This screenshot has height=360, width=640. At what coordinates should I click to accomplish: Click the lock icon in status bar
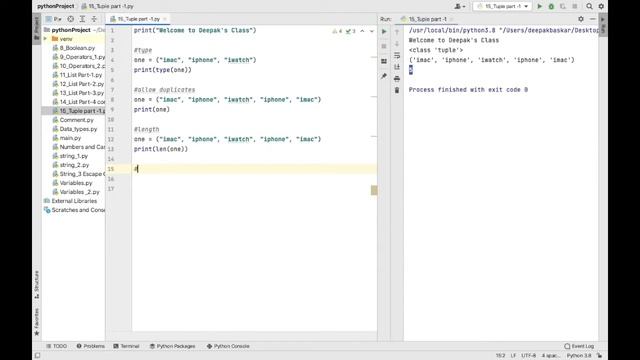coord(600,356)
